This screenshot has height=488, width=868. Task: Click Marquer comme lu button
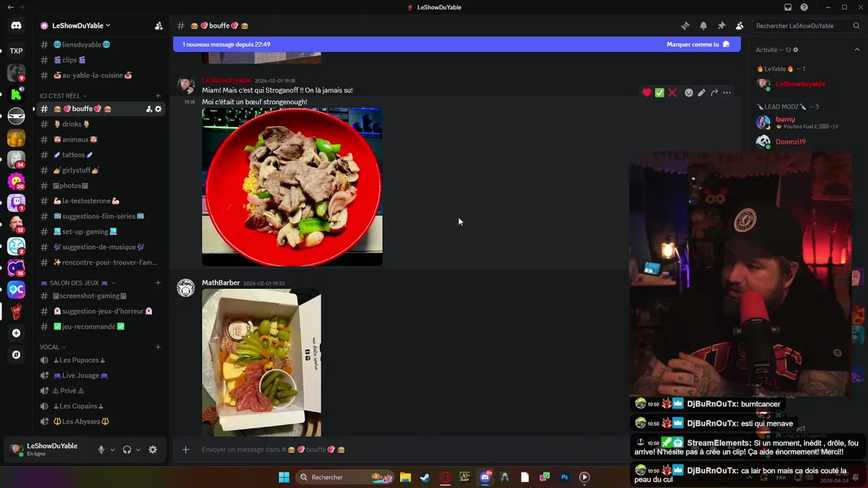point(698,44)
